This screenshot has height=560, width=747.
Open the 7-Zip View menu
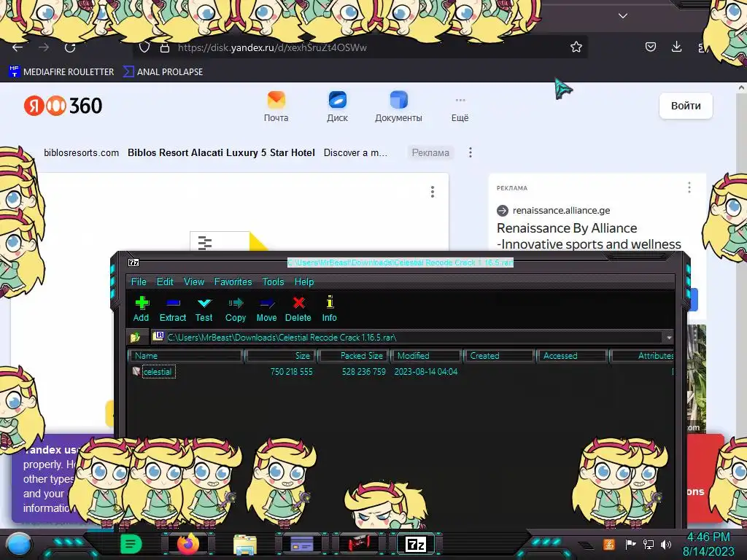[x=194, y=282]
